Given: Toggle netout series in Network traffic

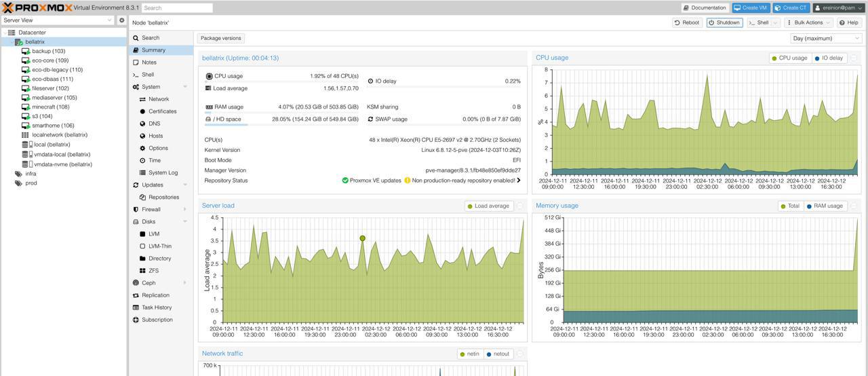Looking at the screenshot, I should (498, 354).
